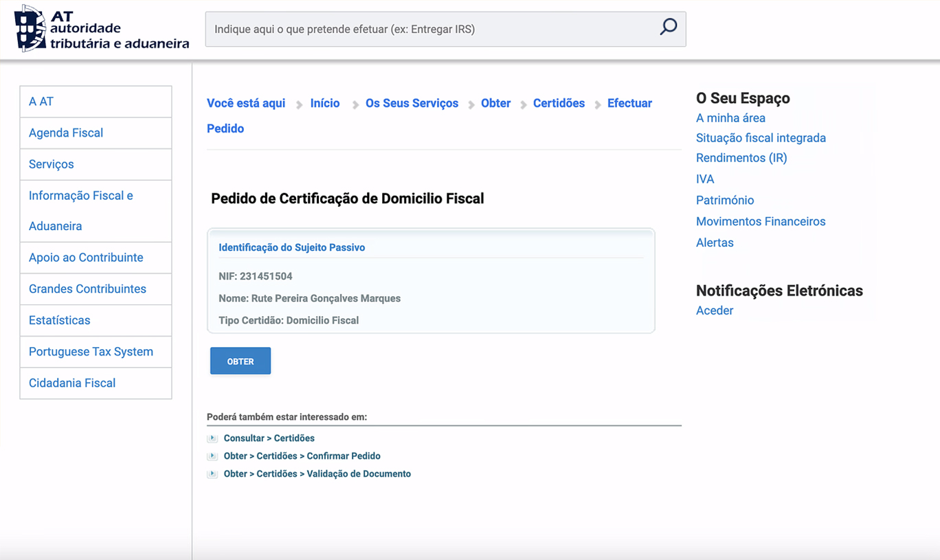Open the Certidões breadcrumb link
Screen dimensions: 940x560
[559, 104]
